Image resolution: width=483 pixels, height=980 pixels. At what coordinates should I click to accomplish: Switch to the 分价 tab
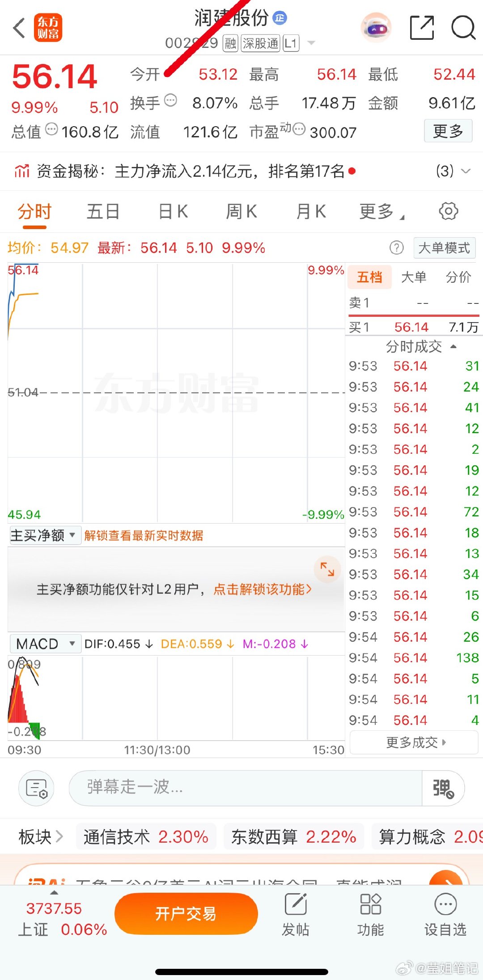pyautogui.click(x=458, y=277)
